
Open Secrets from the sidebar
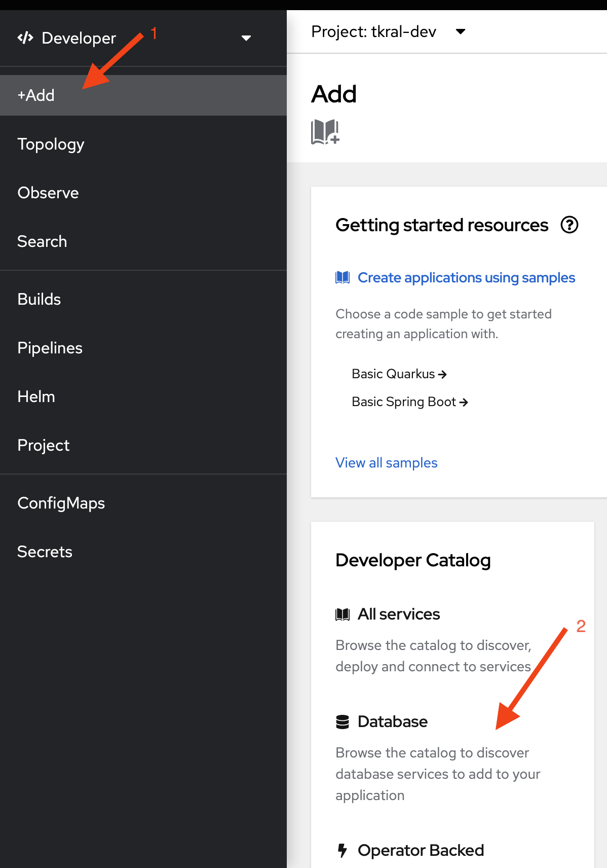tap(45, 552)
